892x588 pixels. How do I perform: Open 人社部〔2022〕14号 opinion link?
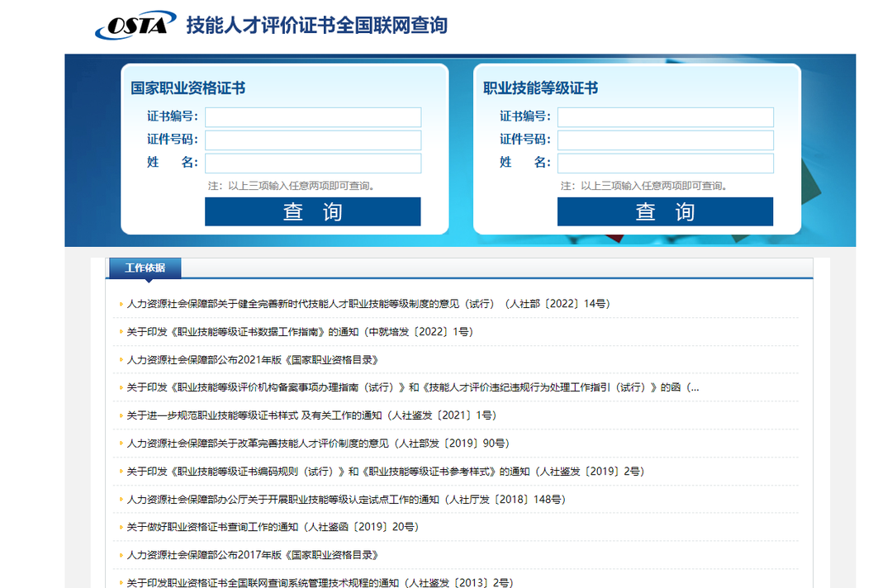pos(368,304)
